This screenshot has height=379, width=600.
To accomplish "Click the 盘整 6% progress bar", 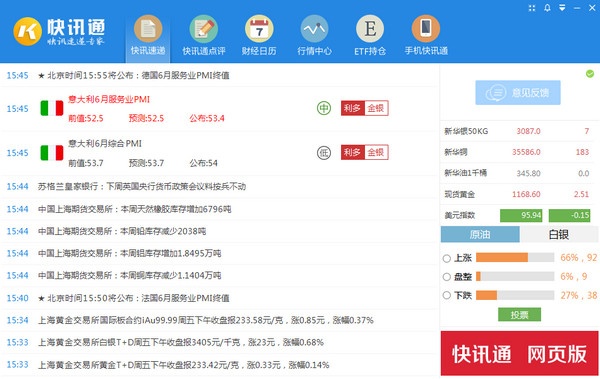I will 515,276.
